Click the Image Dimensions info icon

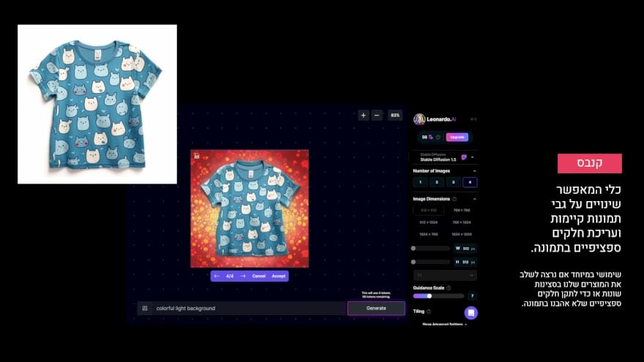coord(454,199)
